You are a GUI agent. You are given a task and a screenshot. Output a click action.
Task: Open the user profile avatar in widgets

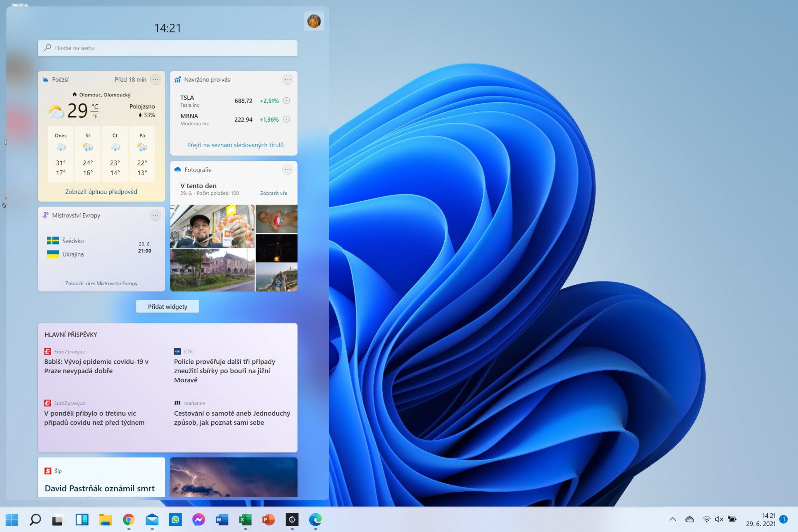314,21
